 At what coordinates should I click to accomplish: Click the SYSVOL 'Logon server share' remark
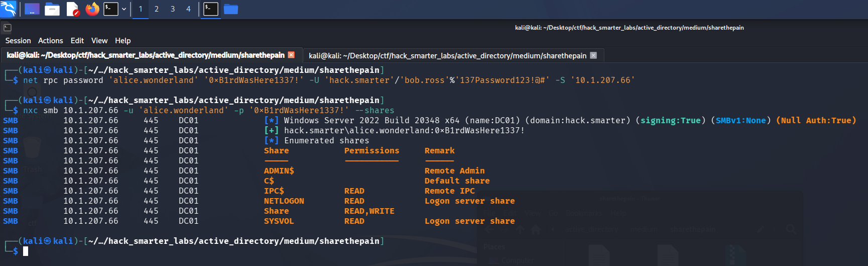[x=470, y=221]
